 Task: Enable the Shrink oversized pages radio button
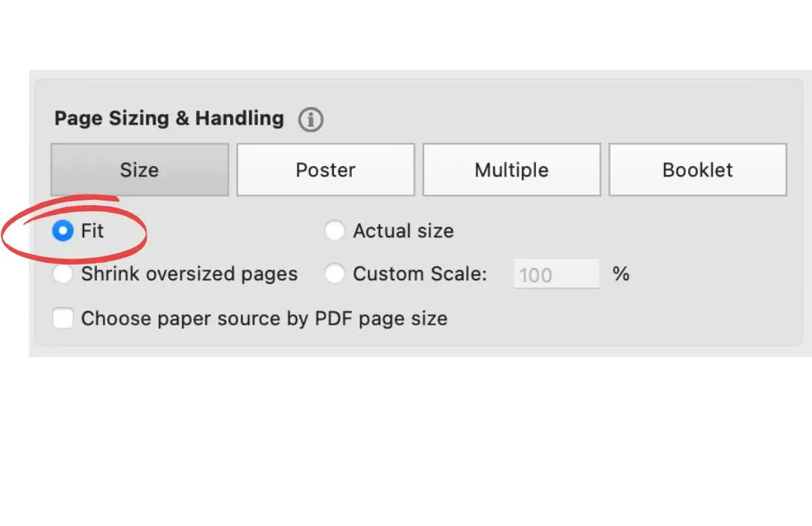coord(62,274)
